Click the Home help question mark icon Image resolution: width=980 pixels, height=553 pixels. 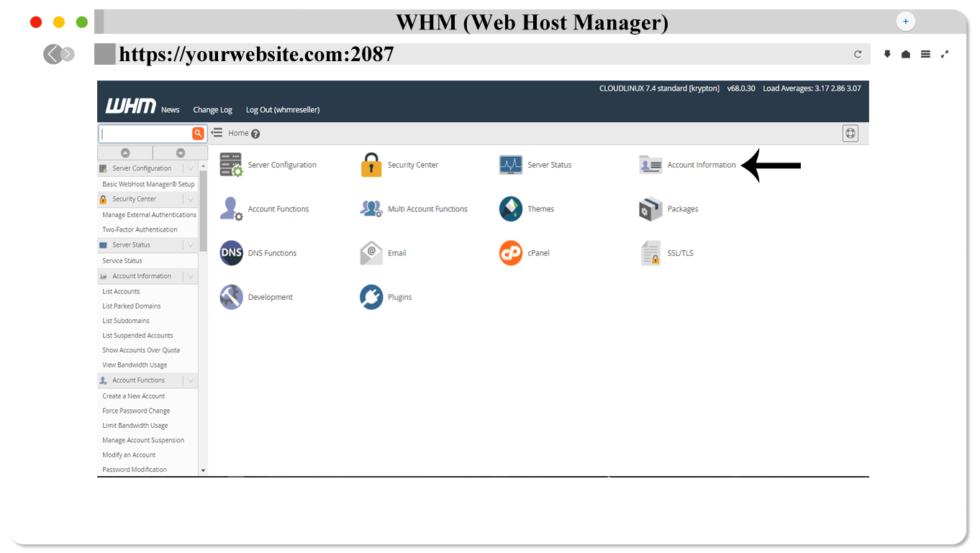point(255,134)
